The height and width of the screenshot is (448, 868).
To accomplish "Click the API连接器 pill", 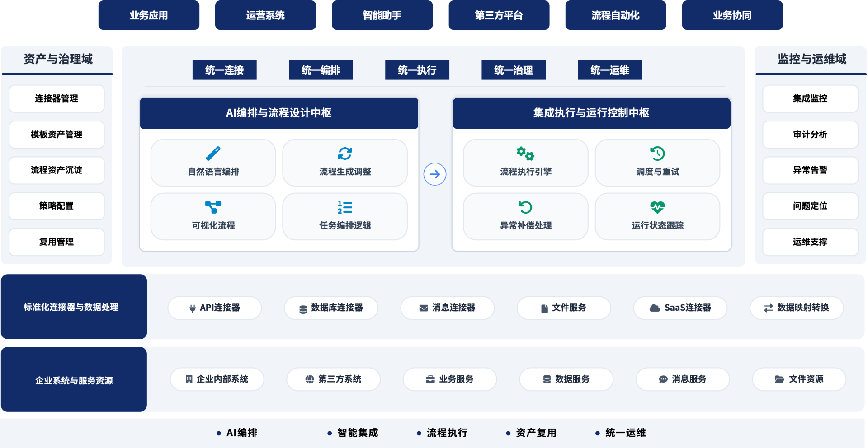I will [214, 308].
